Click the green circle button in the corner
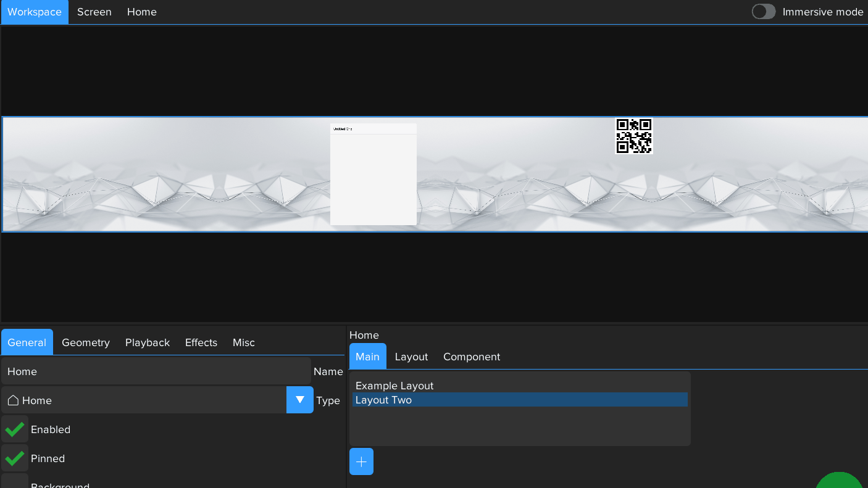Image resolution: width=868 pixels, height=488 pixels. click(x=840, y=481)
